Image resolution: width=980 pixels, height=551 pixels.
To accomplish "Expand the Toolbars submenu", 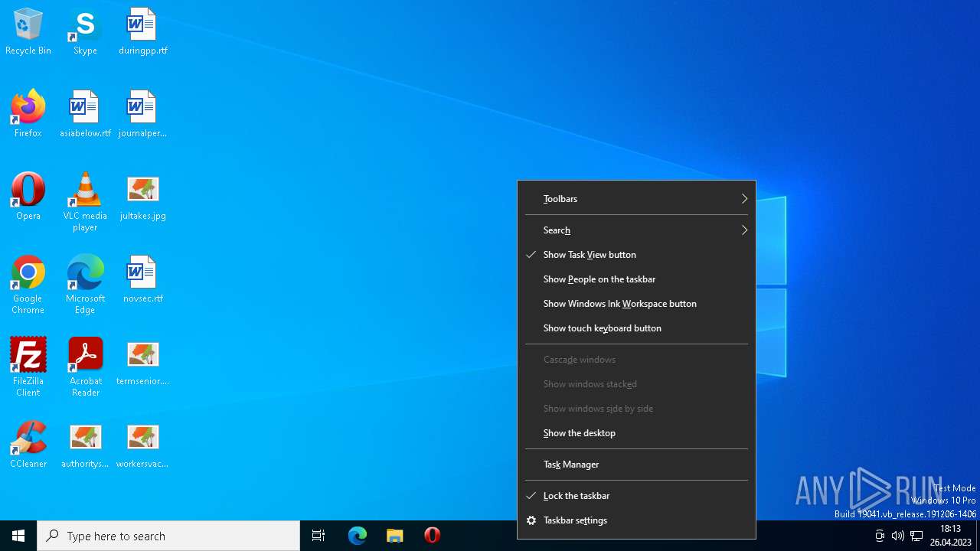I will click(x=636, y=199).
